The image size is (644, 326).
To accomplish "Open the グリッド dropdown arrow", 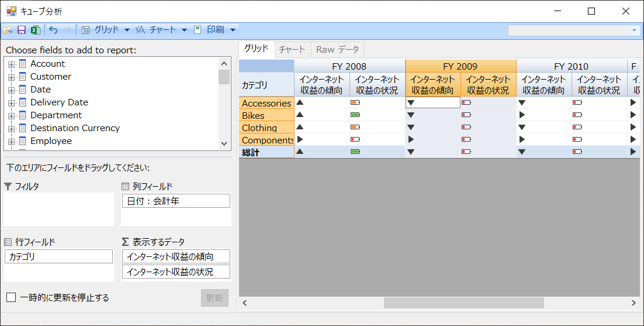I will pyautogui.click(x=127, y=30).
